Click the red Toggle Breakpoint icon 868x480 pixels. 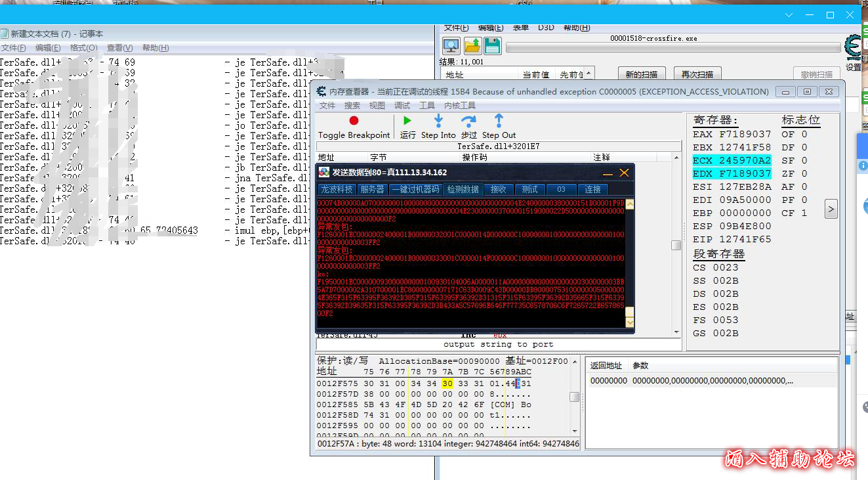[354, 121]
